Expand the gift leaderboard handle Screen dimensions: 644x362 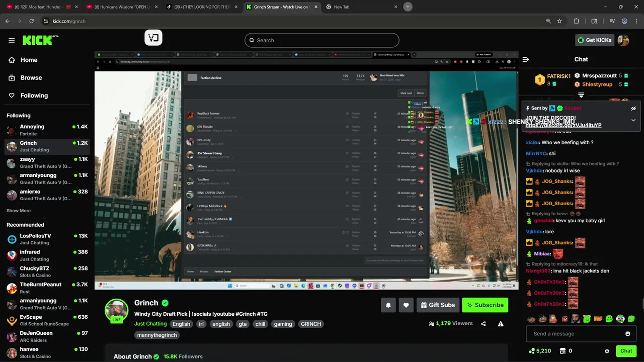pyautogui.click(x=581, y=95)
